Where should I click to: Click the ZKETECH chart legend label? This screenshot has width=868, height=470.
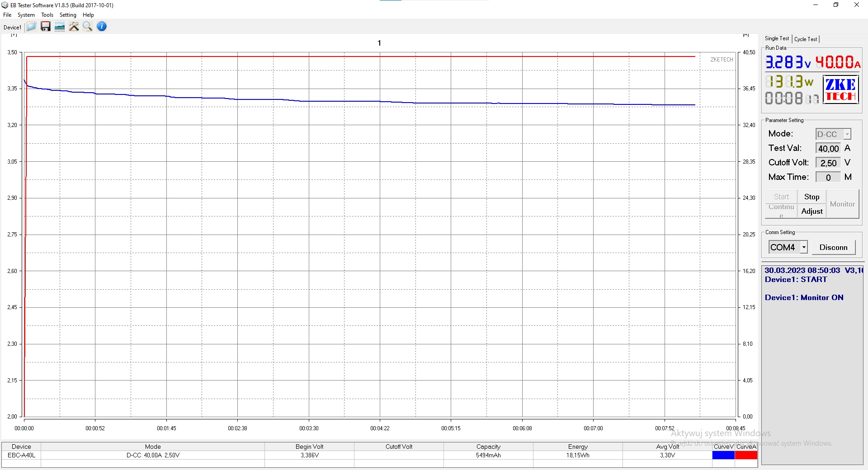click(x=722, y=60)
